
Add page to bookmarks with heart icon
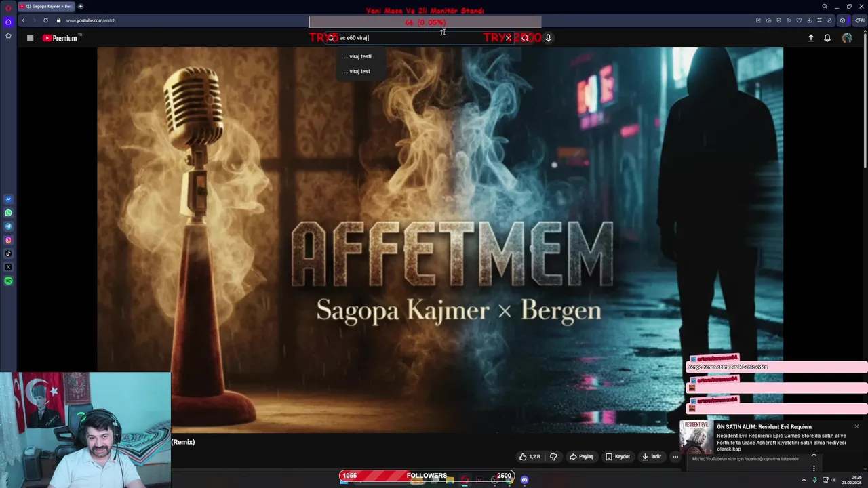coord(799,20)
